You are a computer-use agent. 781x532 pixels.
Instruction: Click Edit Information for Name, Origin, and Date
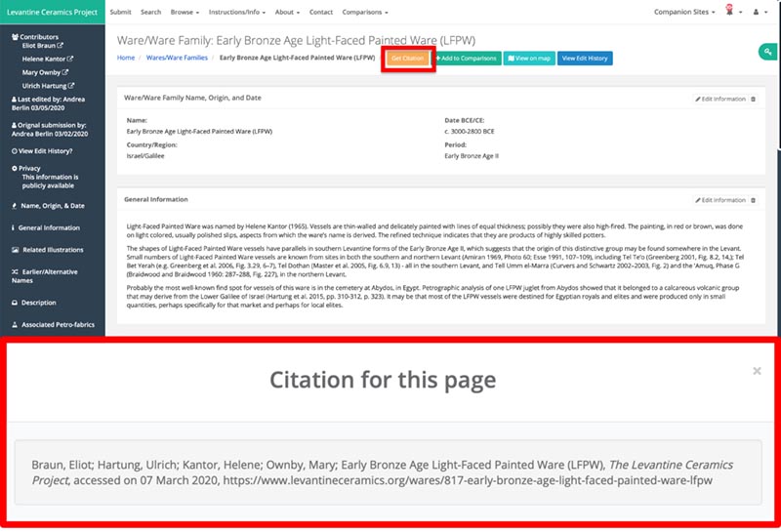click(720, 100)
